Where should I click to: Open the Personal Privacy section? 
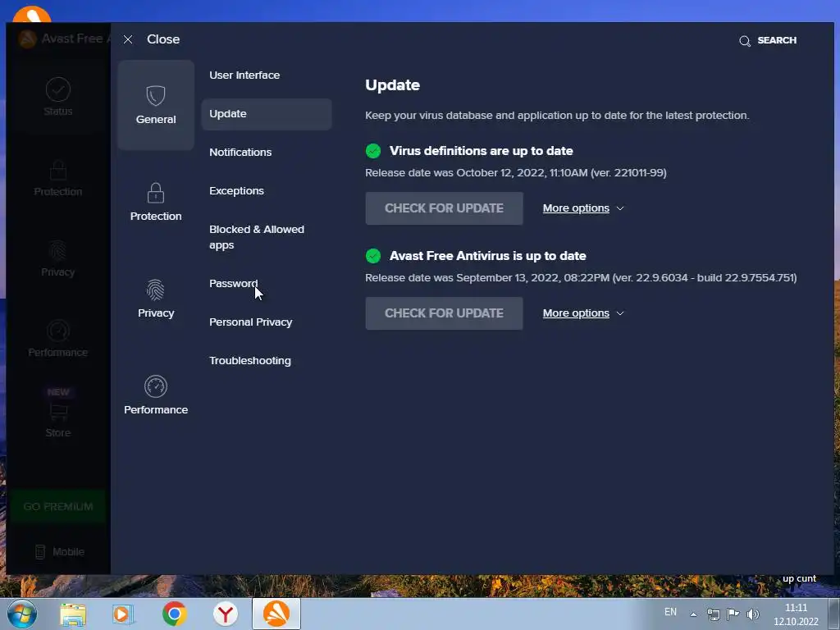[250, 322]
